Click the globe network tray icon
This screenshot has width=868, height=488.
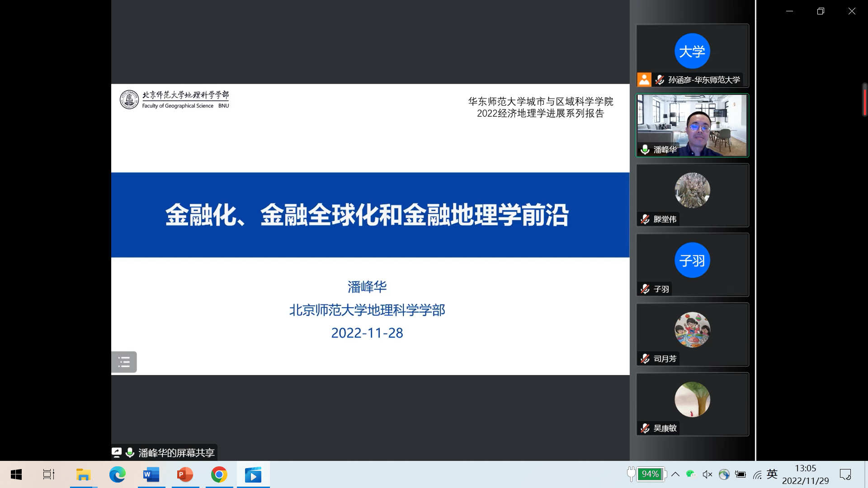point(724,474)
